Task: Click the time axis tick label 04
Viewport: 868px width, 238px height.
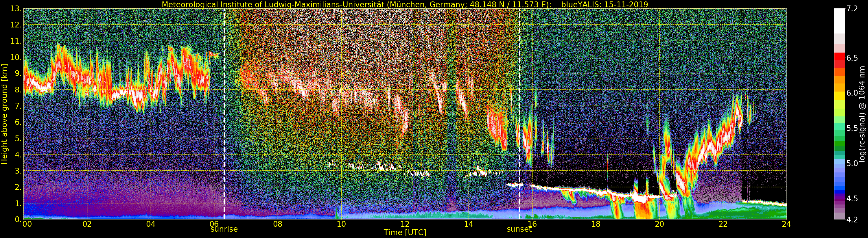Action: (x=151, y=224)
